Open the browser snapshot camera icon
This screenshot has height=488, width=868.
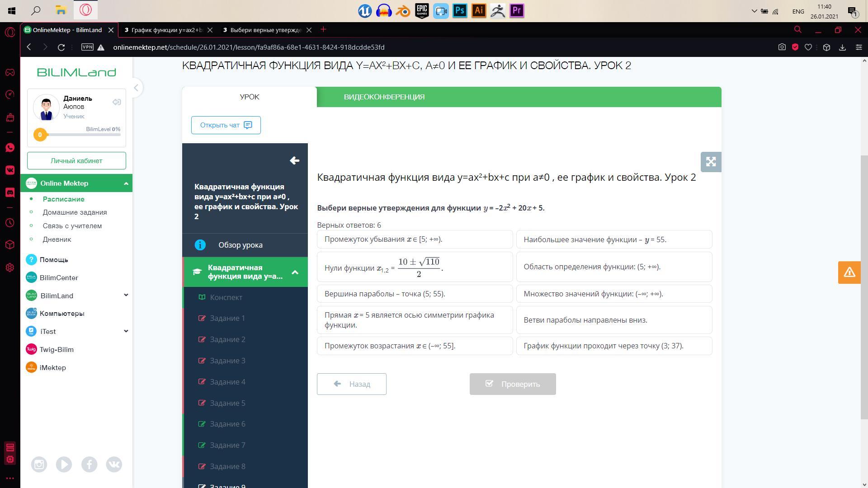tap(782, 47)
